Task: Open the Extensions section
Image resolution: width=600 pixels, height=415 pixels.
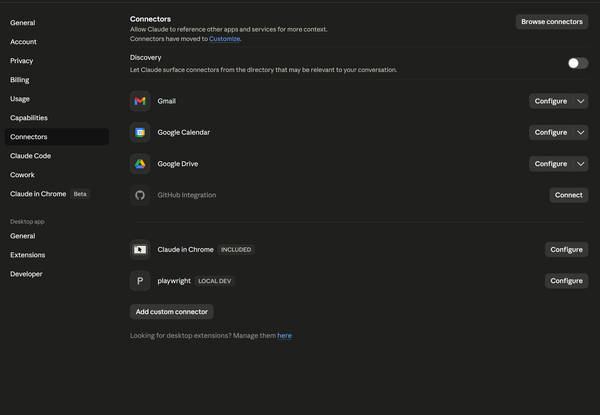Action: click(57, 255)
